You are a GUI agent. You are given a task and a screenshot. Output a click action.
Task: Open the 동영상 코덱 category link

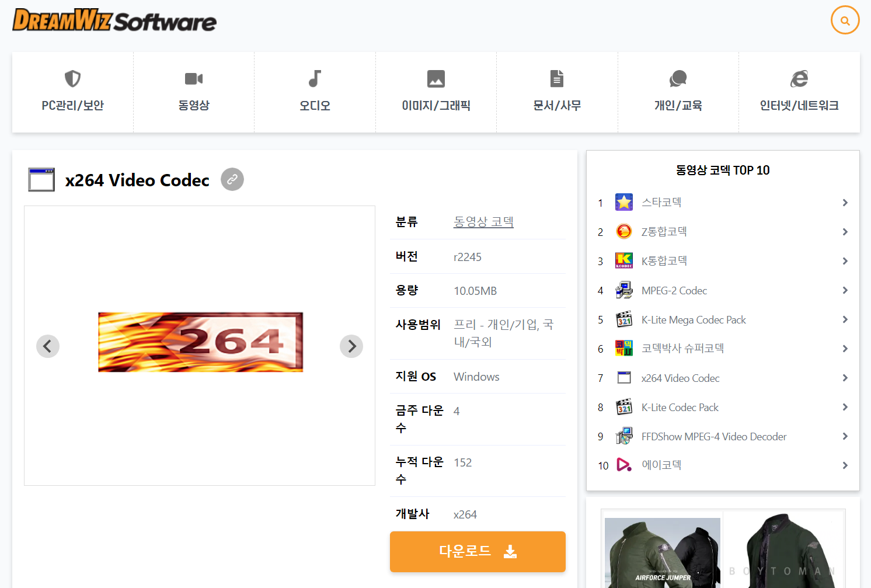[x=483, y=222]
